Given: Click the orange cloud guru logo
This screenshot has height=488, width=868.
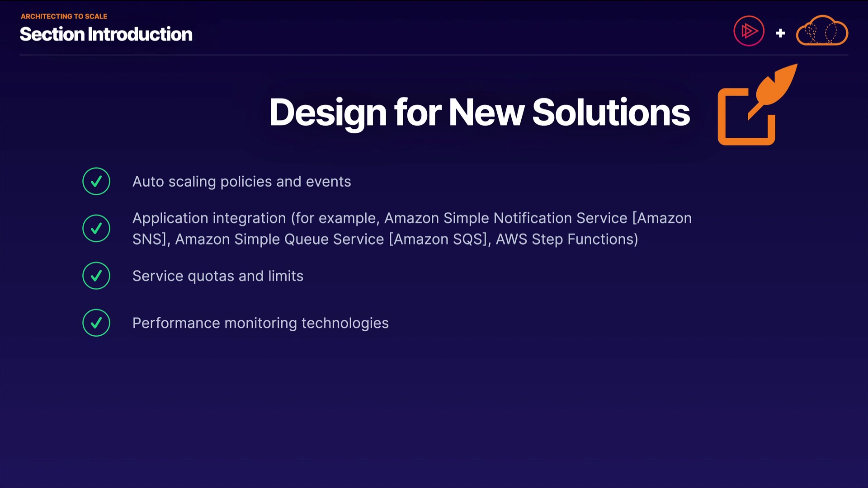Looking at the screenshot, I should click(822, 31).
